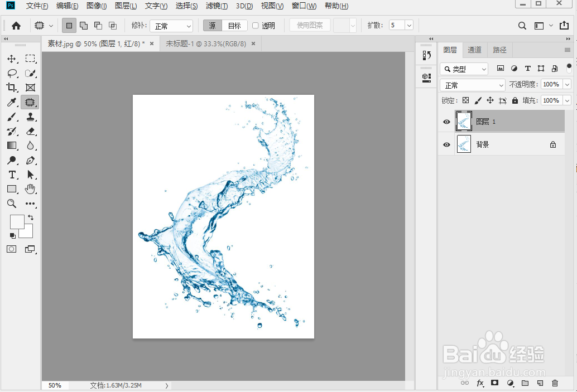Click the 源 button
This screenshot has width=577, height=392.
(213, 26)
